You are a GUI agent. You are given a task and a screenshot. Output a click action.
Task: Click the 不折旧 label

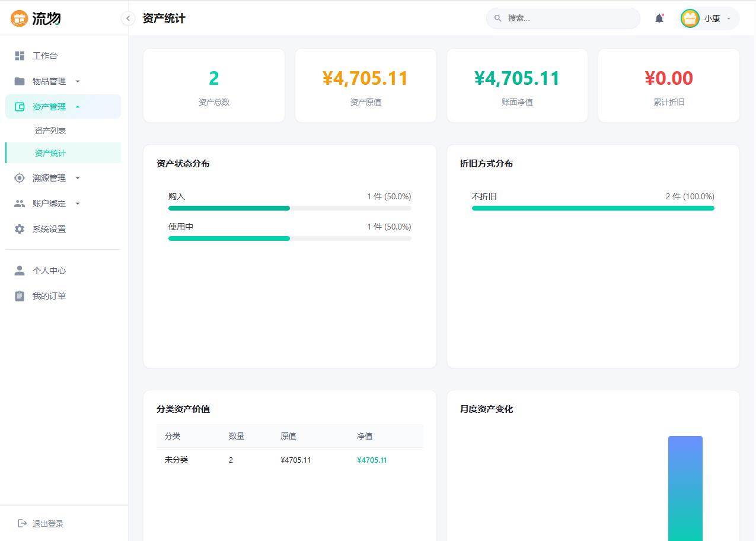484,196
